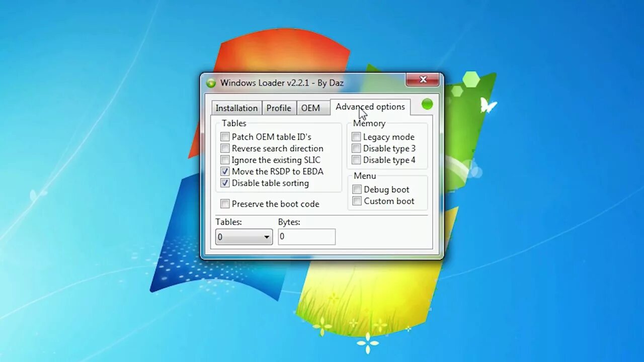Click the 'Menu' group heading
644x362 pixels.
365,176
